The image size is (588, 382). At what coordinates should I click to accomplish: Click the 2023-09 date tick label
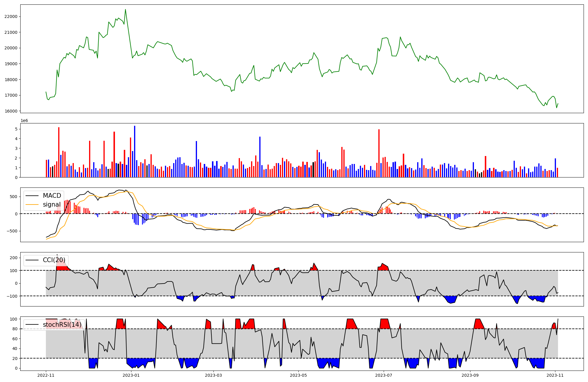pos(470,375)
